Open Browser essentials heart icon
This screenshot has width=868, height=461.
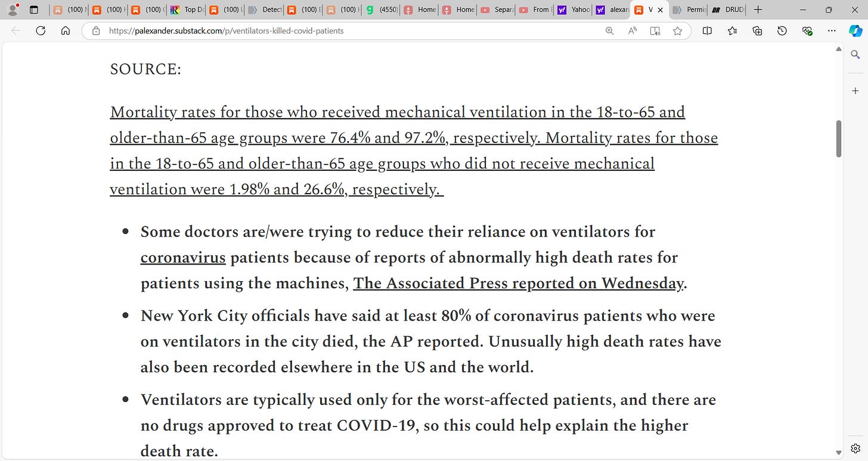click(807, 31)
